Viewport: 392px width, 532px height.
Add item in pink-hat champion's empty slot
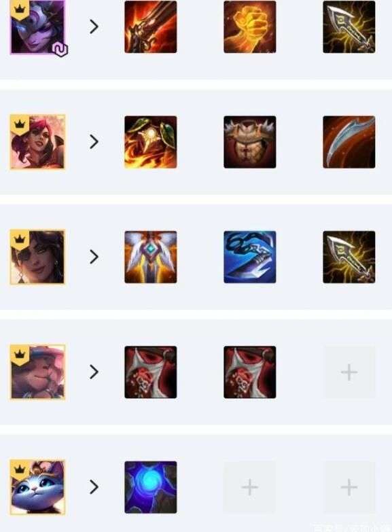350,372
